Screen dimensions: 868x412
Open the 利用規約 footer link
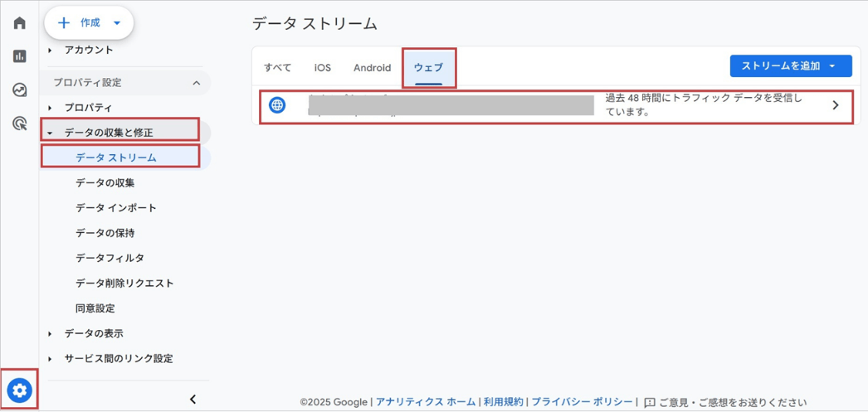tap(503, 402)
